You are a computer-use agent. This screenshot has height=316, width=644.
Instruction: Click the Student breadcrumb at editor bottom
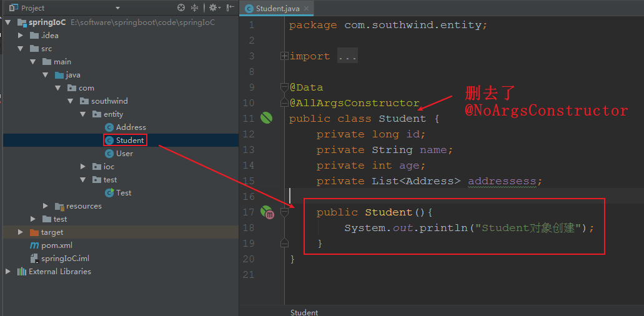pos(304,312)
